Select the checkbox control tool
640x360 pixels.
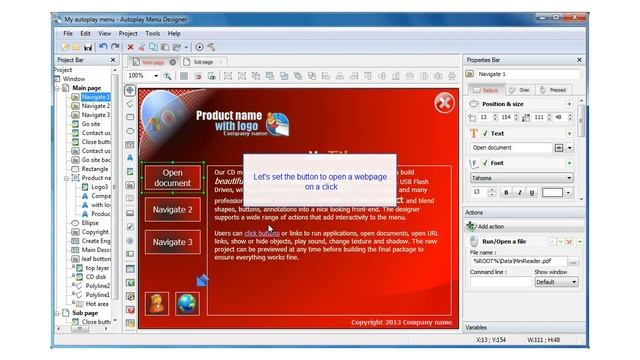(x=130, y=227)
